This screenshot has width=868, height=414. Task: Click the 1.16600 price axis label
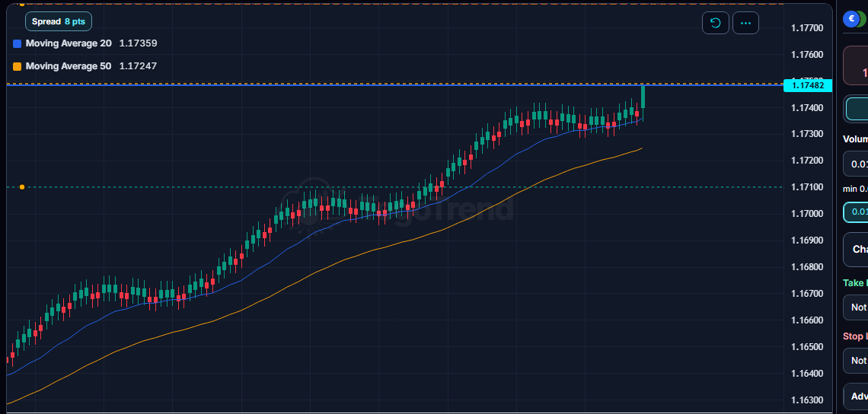[808, 320]
